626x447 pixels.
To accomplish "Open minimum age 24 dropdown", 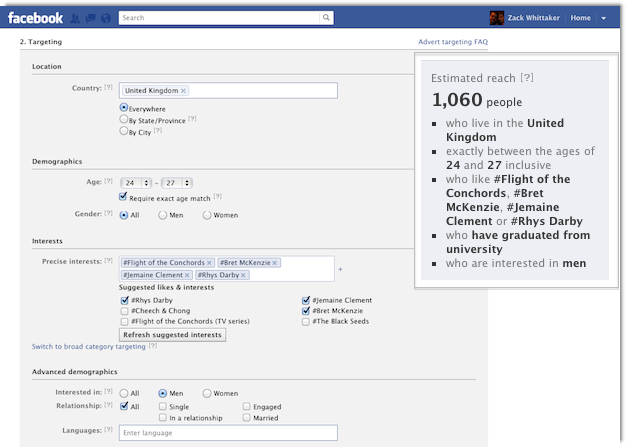I will click(136, 183).
